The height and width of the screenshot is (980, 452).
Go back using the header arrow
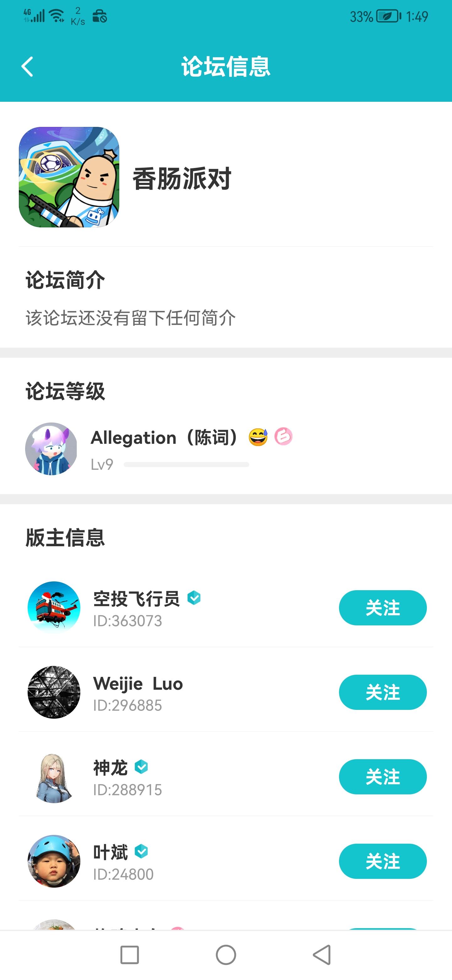27,67
